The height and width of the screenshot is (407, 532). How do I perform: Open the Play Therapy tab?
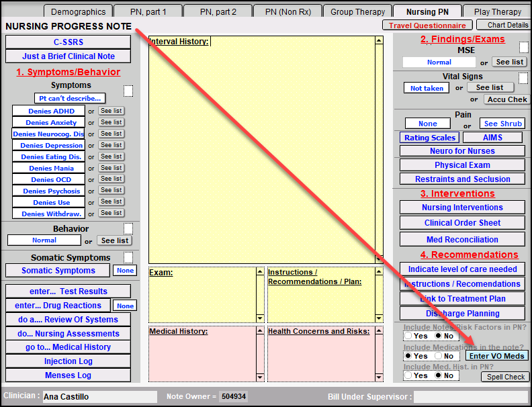click(497, 11)
